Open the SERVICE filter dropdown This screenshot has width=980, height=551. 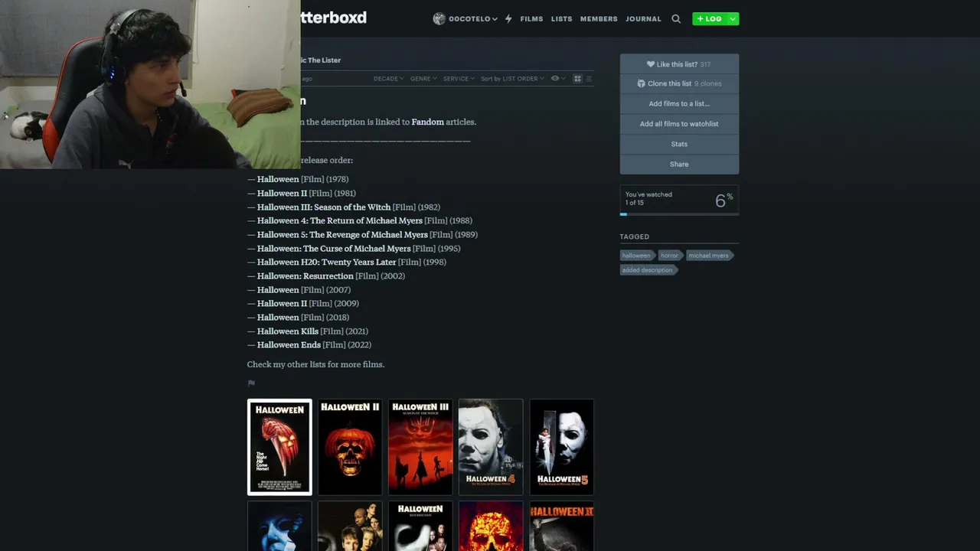459,79
